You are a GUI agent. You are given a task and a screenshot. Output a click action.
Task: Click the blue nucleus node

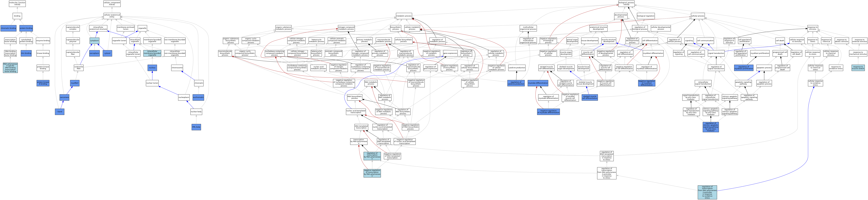coord(152,68)
